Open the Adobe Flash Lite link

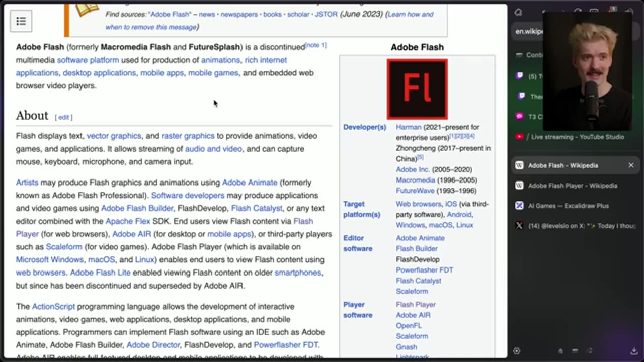(100, 273)
